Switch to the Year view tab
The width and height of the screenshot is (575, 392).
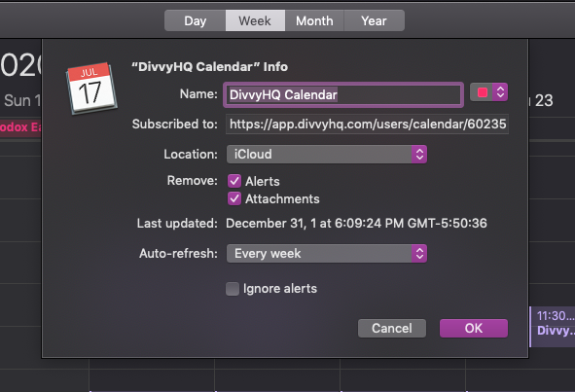click(x=375, y=20)
